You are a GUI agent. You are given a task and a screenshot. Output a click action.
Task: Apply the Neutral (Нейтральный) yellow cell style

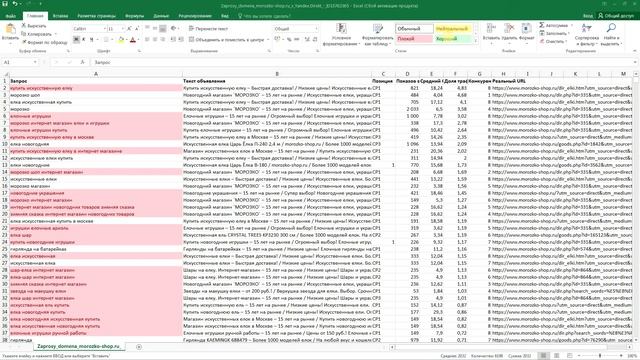tap(452, 29)
